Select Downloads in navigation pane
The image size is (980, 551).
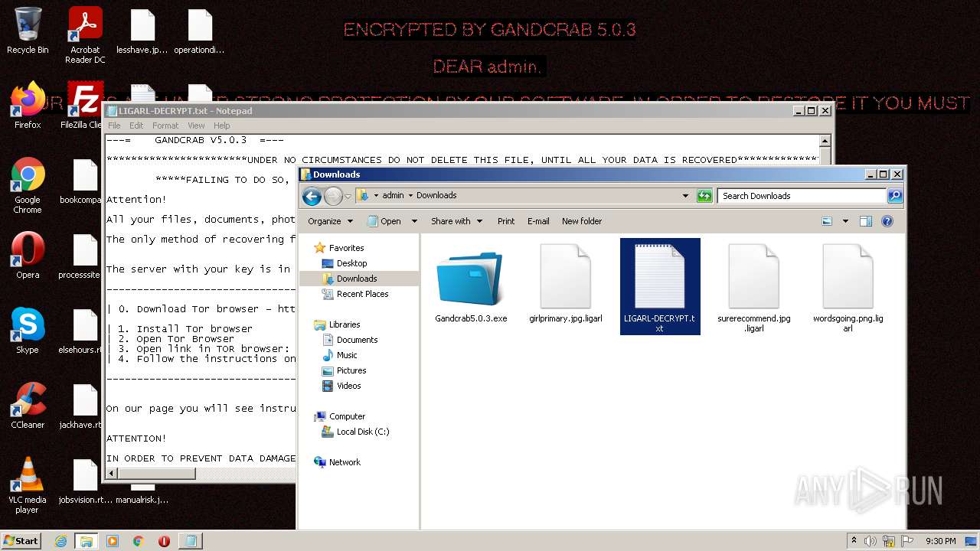tap(357, 279)
